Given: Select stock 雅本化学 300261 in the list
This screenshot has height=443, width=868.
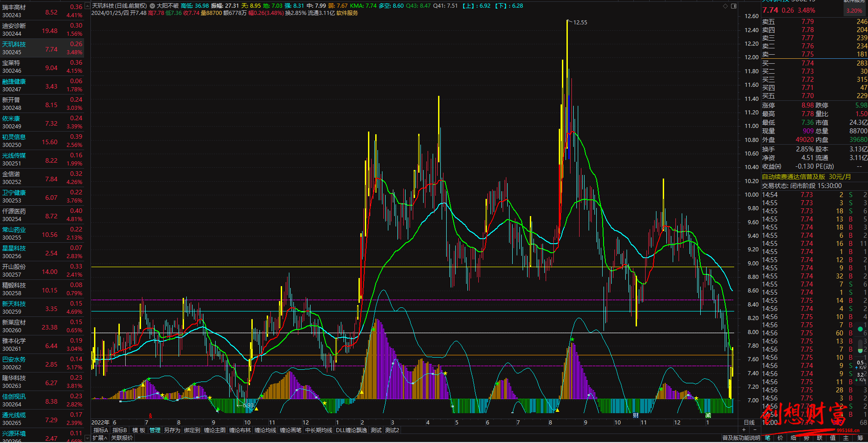Looking at the screenshot, I should click(x=42, y=345).
